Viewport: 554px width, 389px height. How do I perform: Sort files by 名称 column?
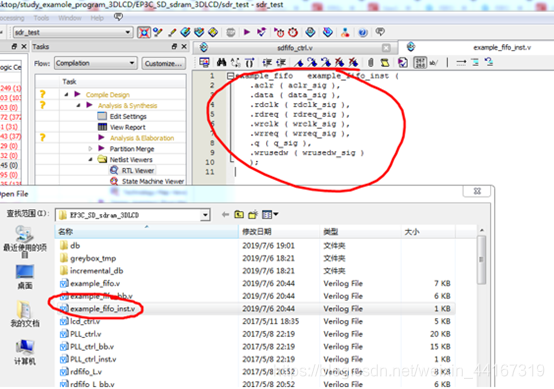pos(147,232)
